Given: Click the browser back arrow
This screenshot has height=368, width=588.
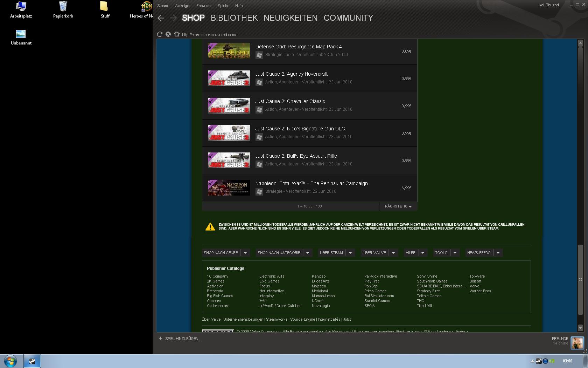Looking at the screenshot, I should (x=161, y=18).
